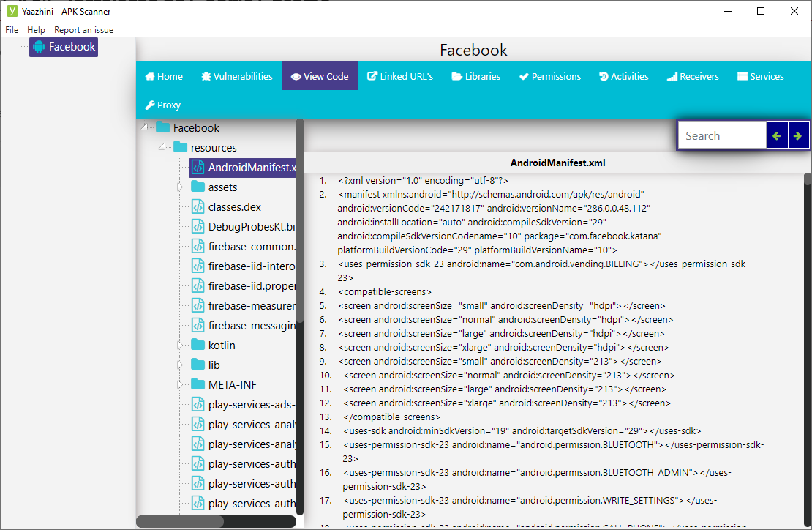Click the Permissions checkmark icon

[x=524, y=77]
